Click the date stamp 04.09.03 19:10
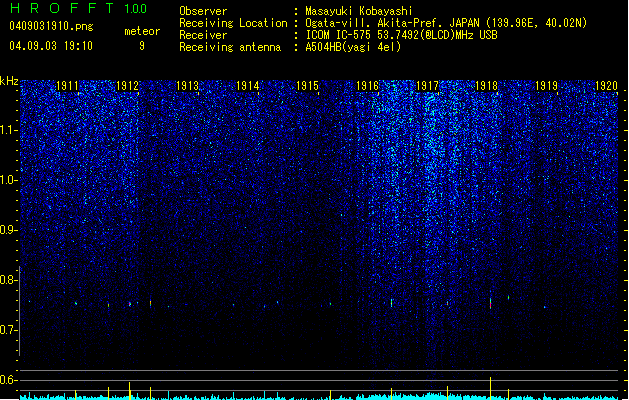The height and width of the screenshot is (400, 629). [51, 46]
